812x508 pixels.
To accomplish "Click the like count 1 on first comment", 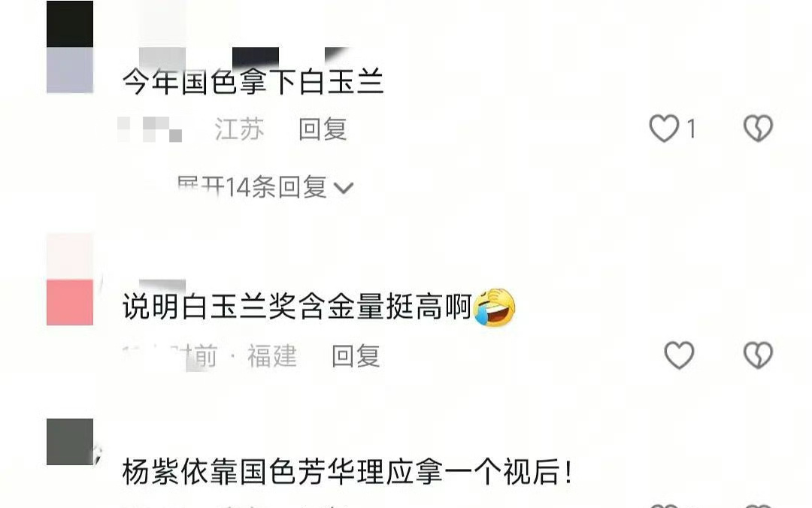I will click(x=691, y=129).
